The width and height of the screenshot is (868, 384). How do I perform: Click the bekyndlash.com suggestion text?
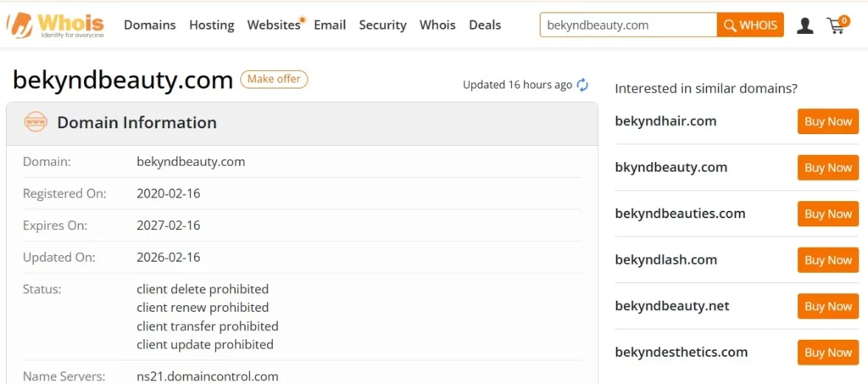(666, 259)
